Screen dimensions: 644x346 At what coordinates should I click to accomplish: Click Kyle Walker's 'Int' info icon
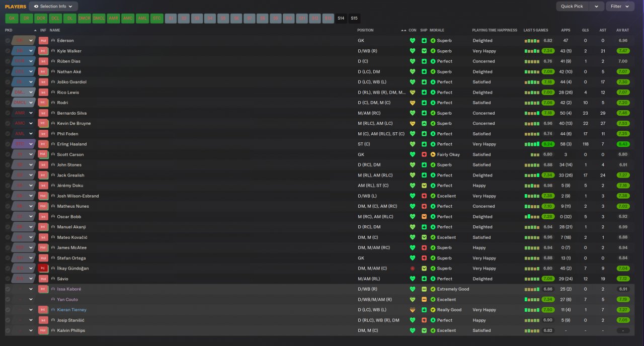[43, 51]
